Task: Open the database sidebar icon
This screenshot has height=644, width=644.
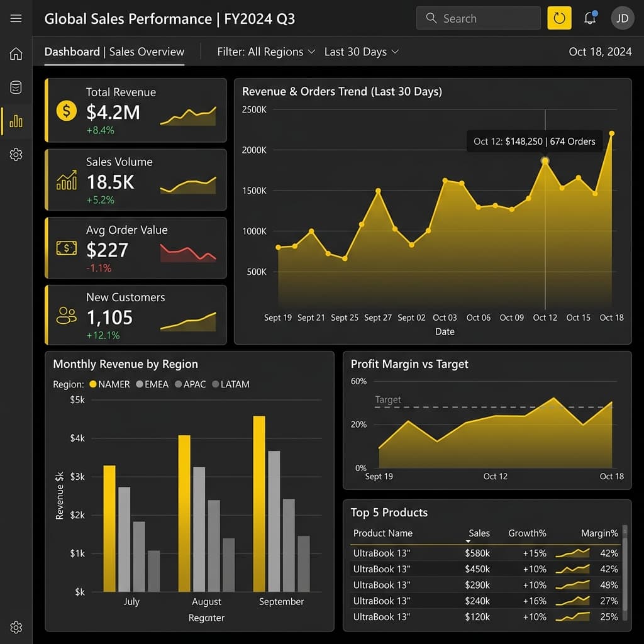Action: tap(16, 87)
